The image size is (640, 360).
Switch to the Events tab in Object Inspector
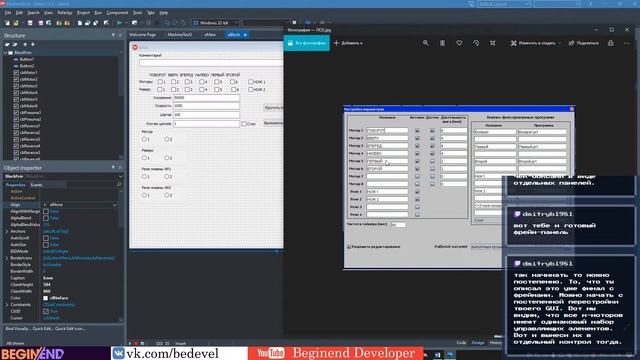pos(36,185)
